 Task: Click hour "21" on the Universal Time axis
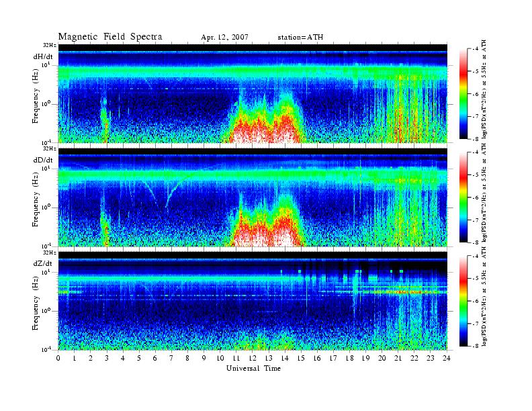coord(398,358)
